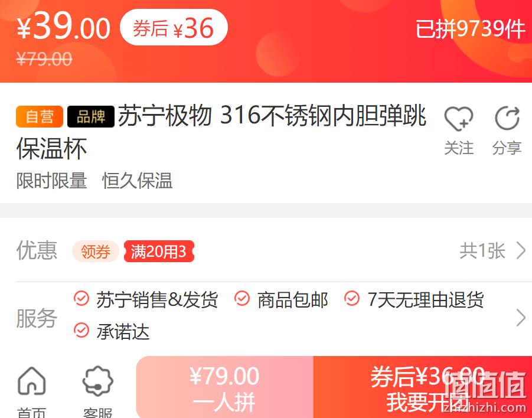Screen dimensions: 532x418
Task: Tap the black 品牌 brand badge
Action: 91,117
